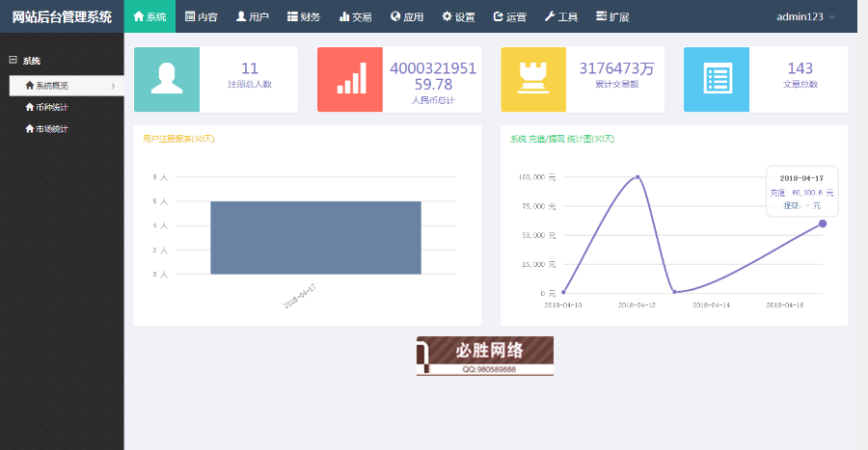Click the 2018-04-17 x-axis label on bar chart

click(300, 296)
